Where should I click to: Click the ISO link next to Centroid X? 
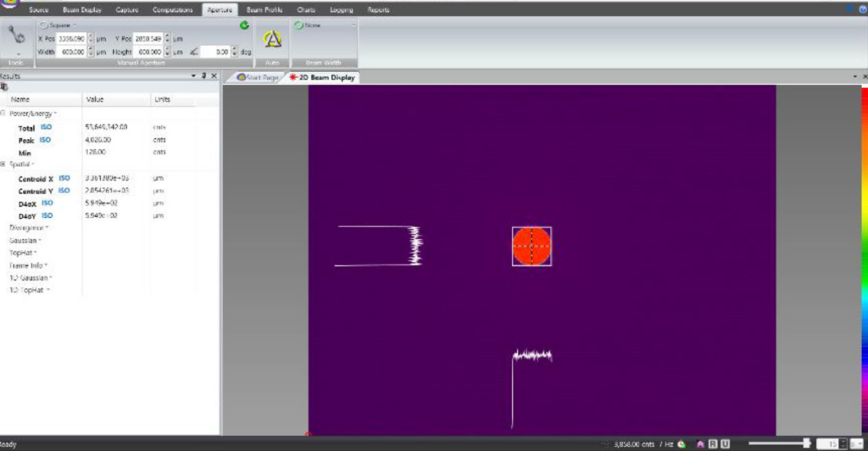(64, 178)
